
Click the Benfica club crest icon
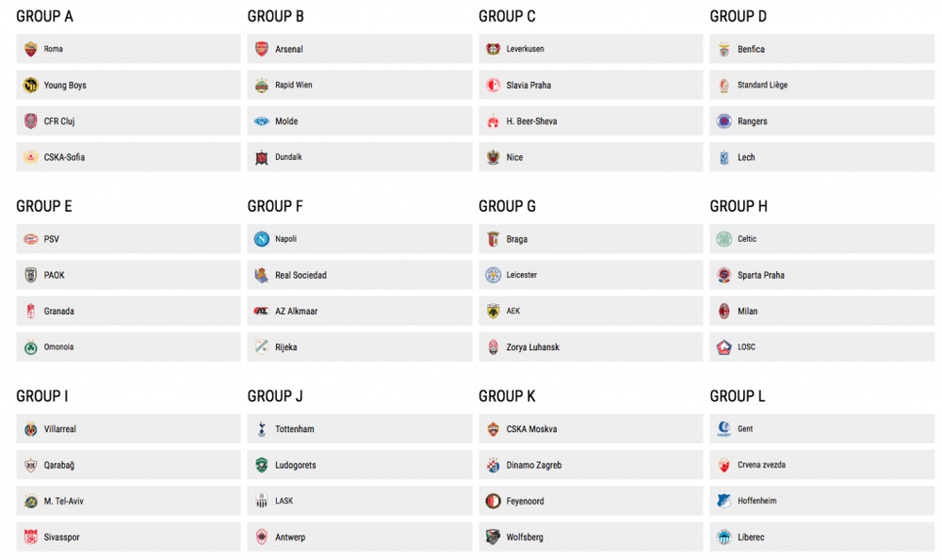coord(723,49)
